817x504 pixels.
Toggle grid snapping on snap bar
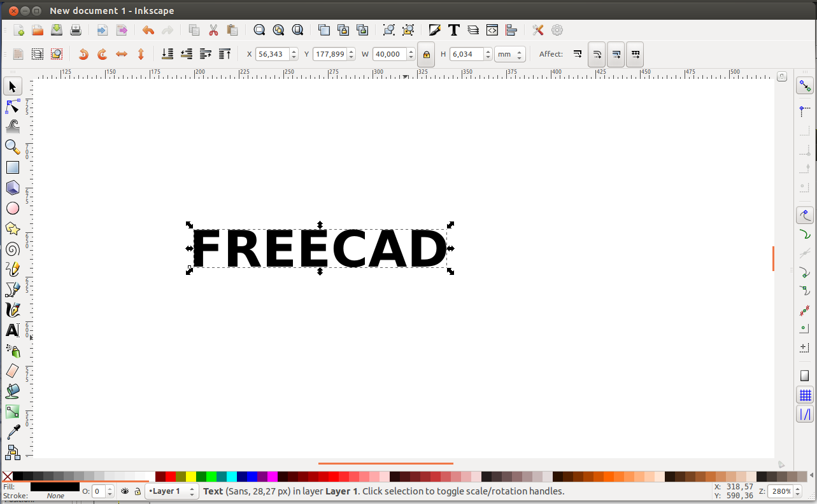[x=805, y=395]
